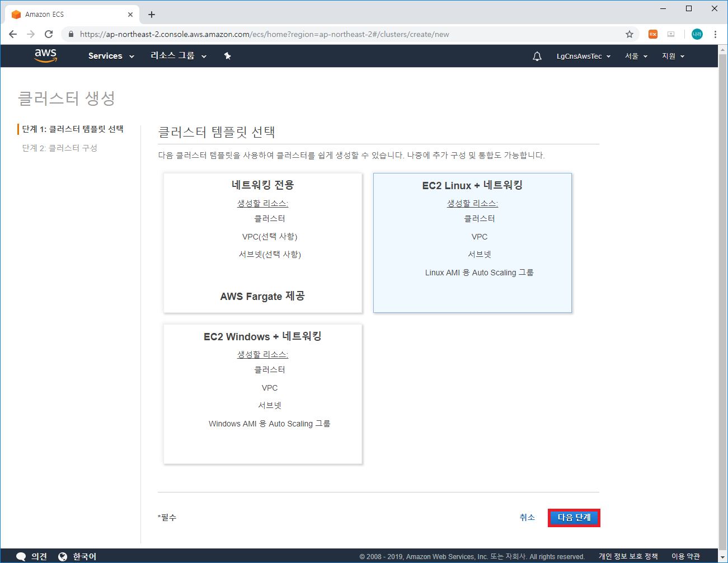
Task: Click the gray extension icon in toolbar
Action: (x=671, y=34)
